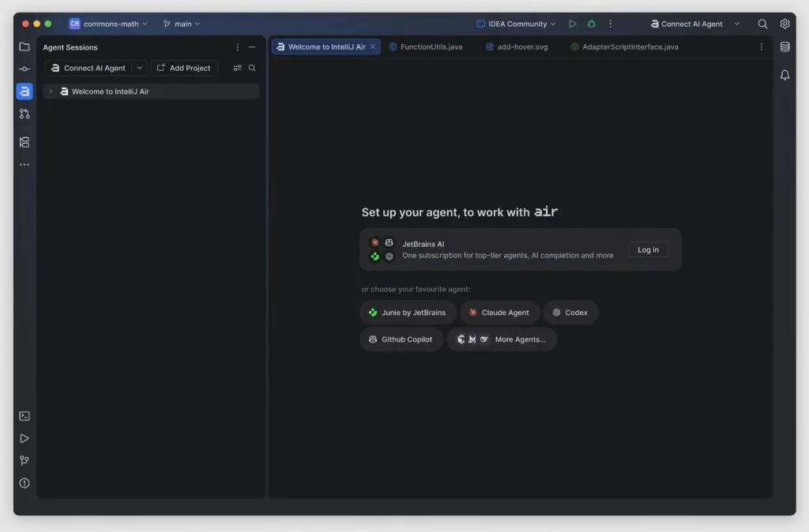809x532 pixels.
Task: Open the main branch dropdown
Action: click(182, 24)
